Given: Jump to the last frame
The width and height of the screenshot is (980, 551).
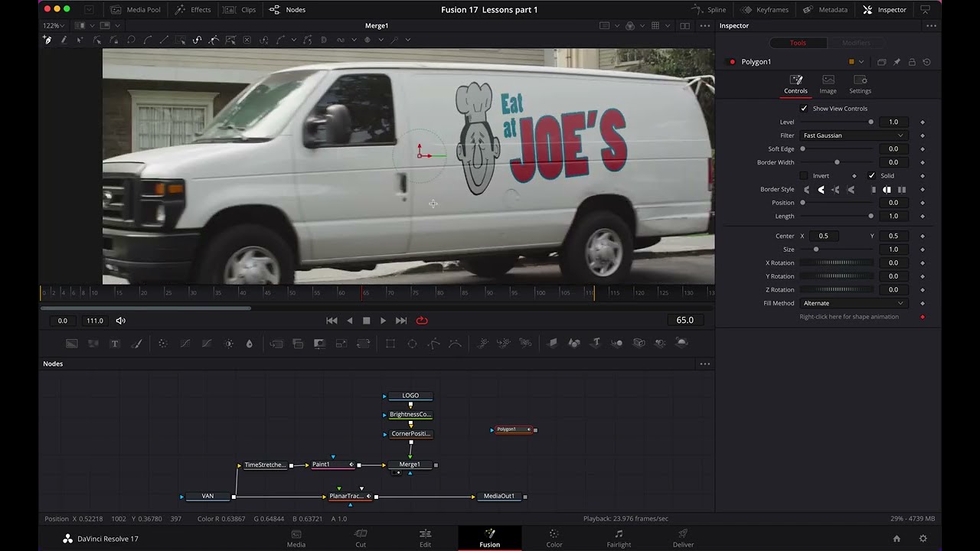Looking at the screenshot, I should (x=401, y=321).
